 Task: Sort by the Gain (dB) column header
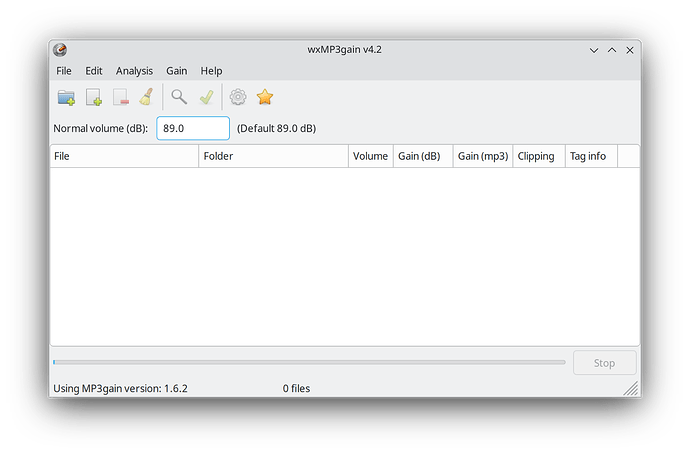coord(423,156)
